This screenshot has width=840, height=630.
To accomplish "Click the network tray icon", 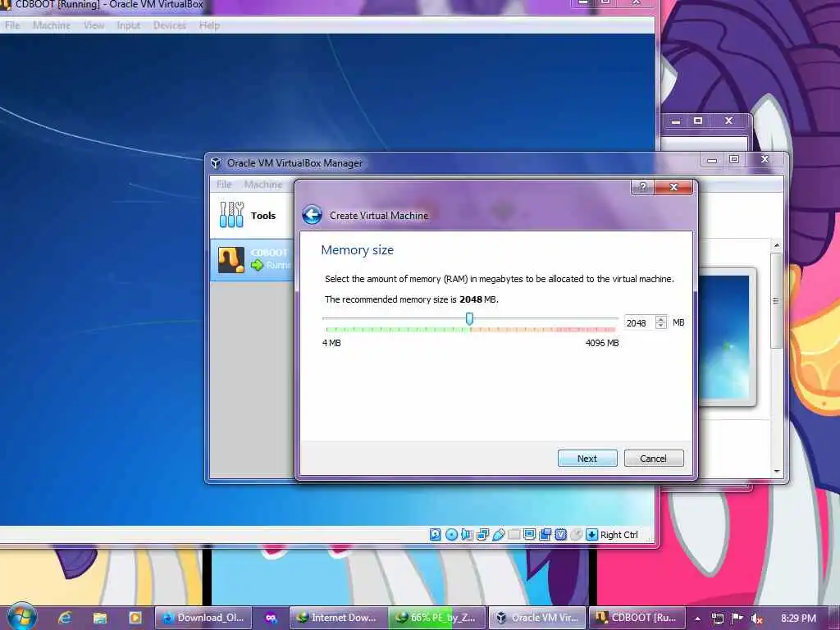I will (x=717, y=619).
